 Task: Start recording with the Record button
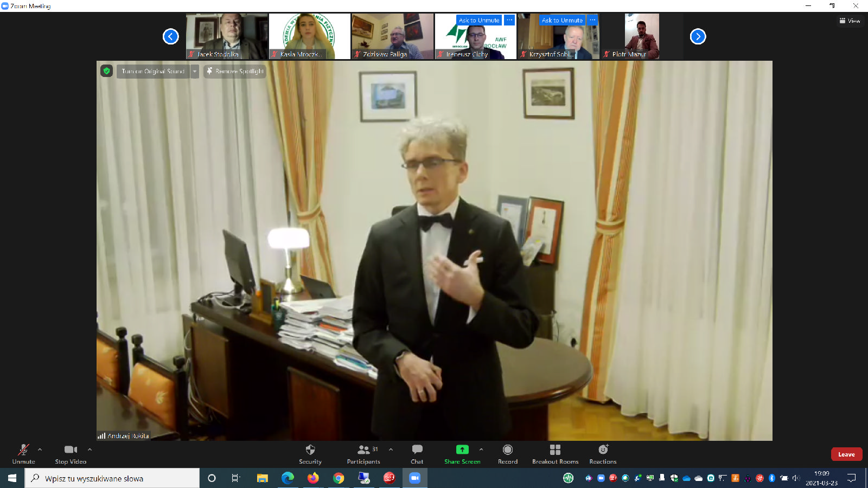coord(507,454)
